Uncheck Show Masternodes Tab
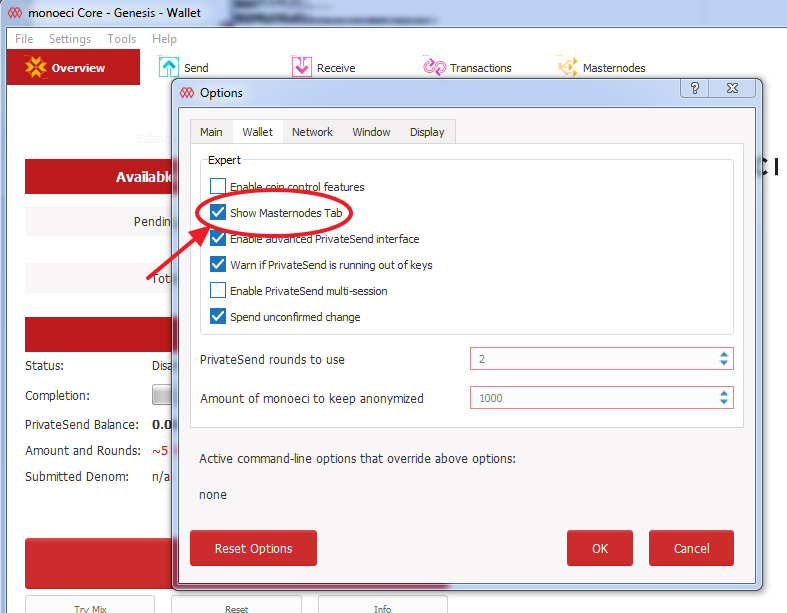787x613 pixels. pos(218,212)
